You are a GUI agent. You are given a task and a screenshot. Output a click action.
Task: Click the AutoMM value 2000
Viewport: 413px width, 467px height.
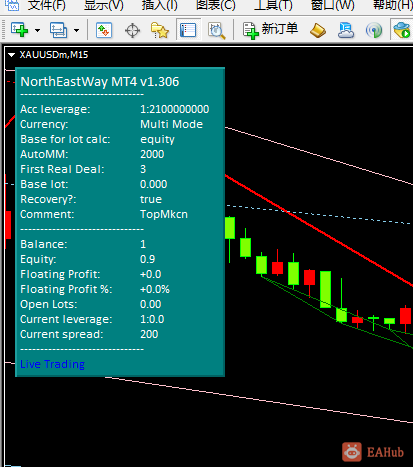(x=152, y=154)
